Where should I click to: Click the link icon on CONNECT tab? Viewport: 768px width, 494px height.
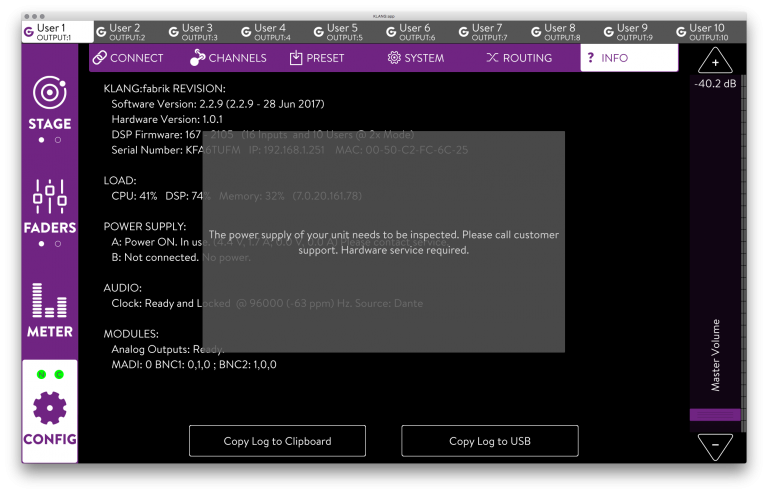(99, 58)
